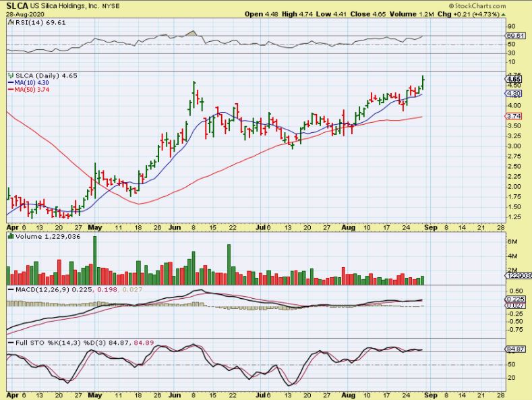The width and height of the screenshot is (532, 400).
Task: Click May on date axis under price panel
Action: click(x=95, y=227)
